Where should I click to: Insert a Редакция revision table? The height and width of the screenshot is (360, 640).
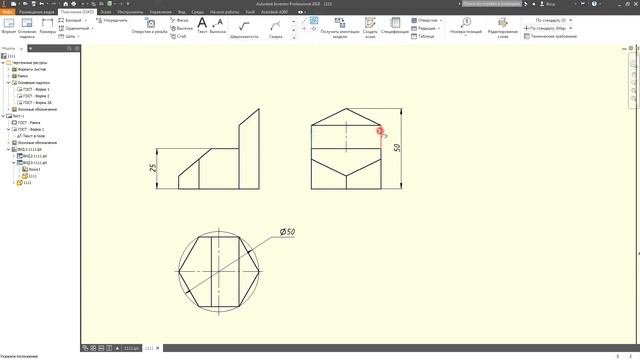[x=423, y=28]
